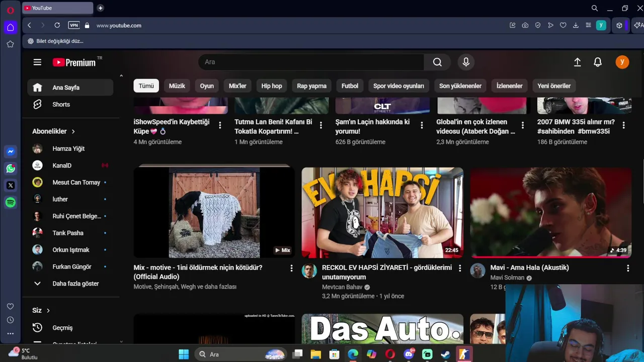Viewport: 644px width, 362px height.
Task: Reload the page with the refresh icon
Action: [x=57, y=25]
